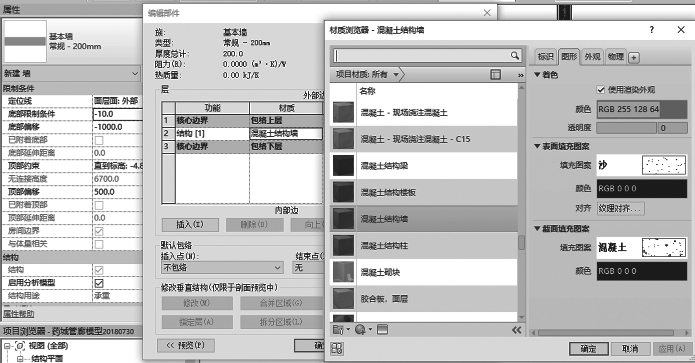
Task: Click the search magnifier icon in material browser
Action: click(515, 55)
